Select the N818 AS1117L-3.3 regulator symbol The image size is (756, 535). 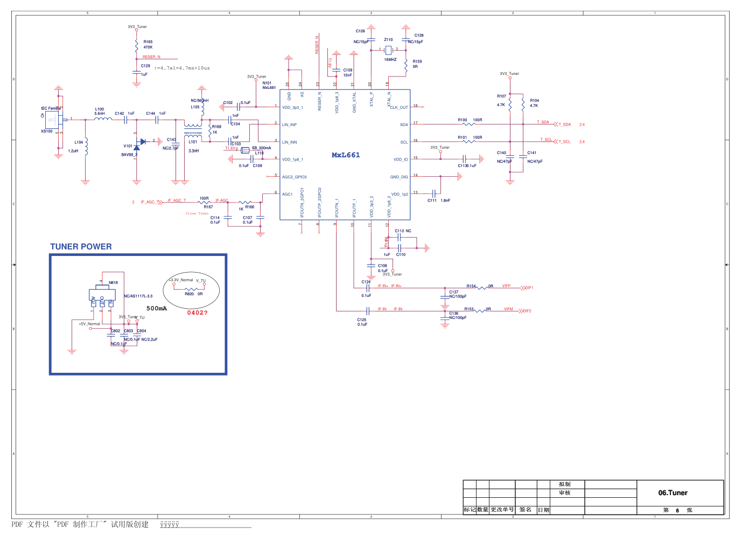tap(102, 296)
